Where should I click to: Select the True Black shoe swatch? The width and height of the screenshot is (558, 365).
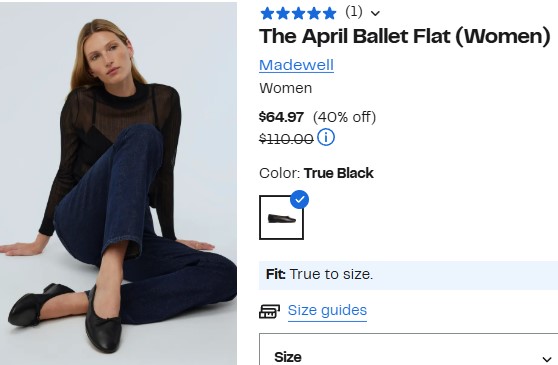pyautogui.click(x=281, y=217)
